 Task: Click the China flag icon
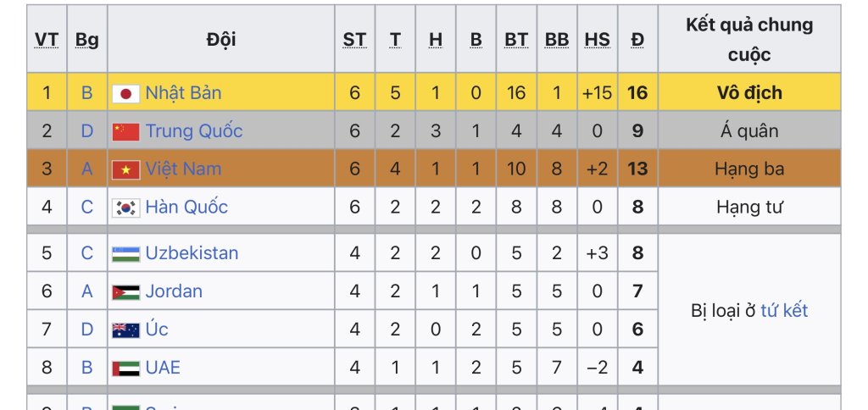click(126, 131)
